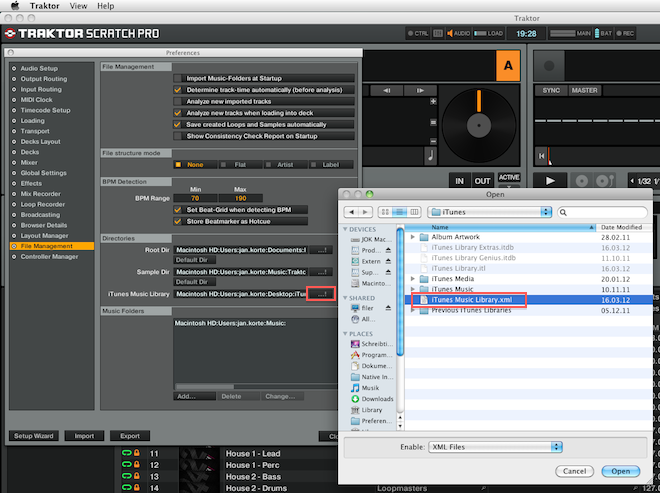Toggle Determine track-time automatically checkbox
The image size is (660, 493).
(x=178, y=90)
